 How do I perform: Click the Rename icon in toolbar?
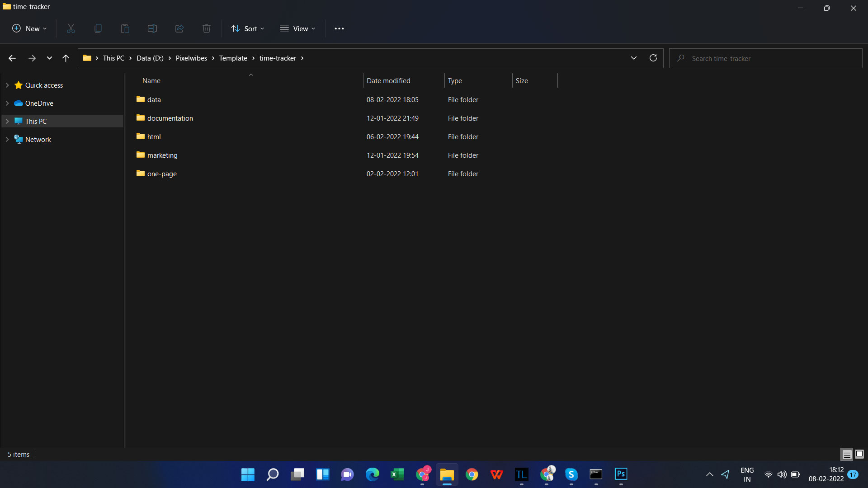(x=152, y=28)
